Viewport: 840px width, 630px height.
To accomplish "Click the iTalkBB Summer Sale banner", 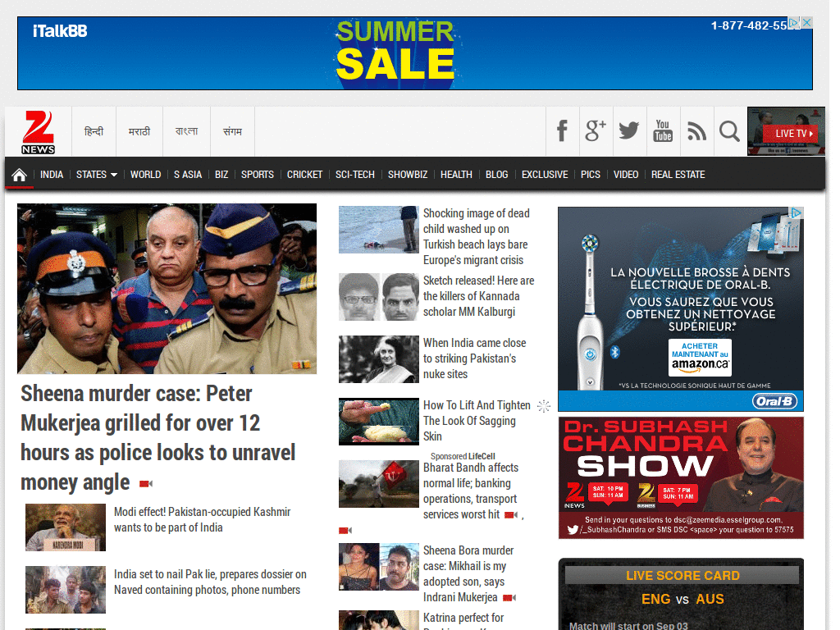I will click(414, 53).
